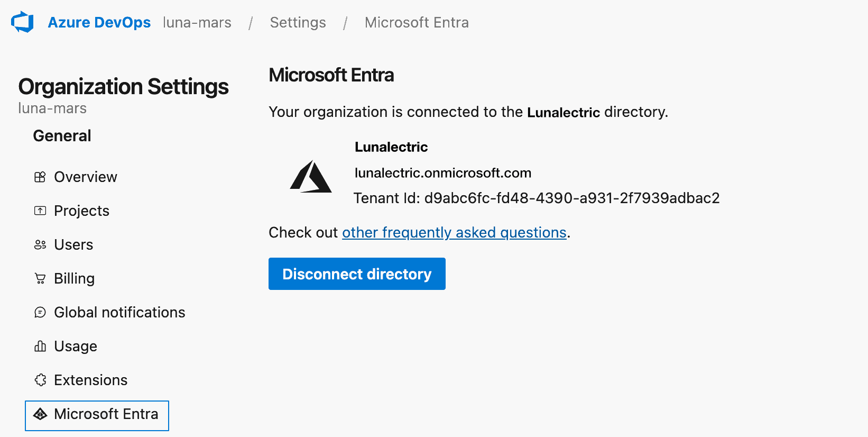Click the Global notifications chat icon

tap(40, 313)
